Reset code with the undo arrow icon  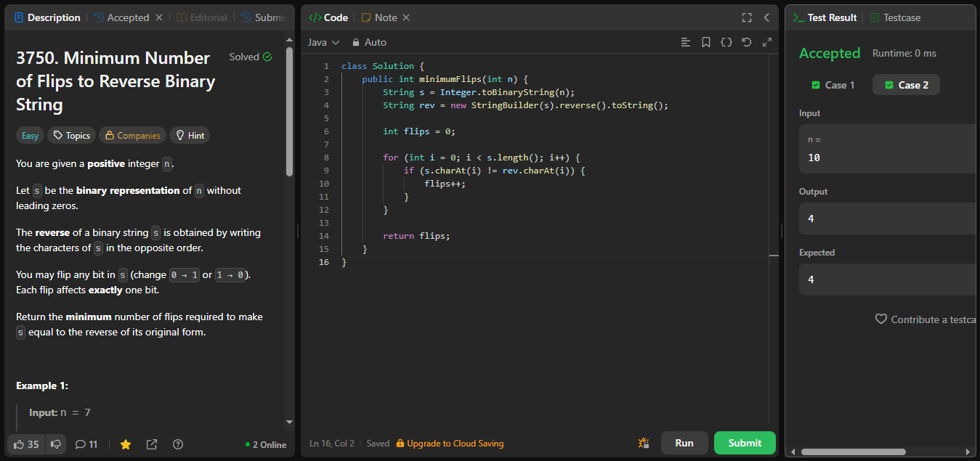tap(746, 42)
